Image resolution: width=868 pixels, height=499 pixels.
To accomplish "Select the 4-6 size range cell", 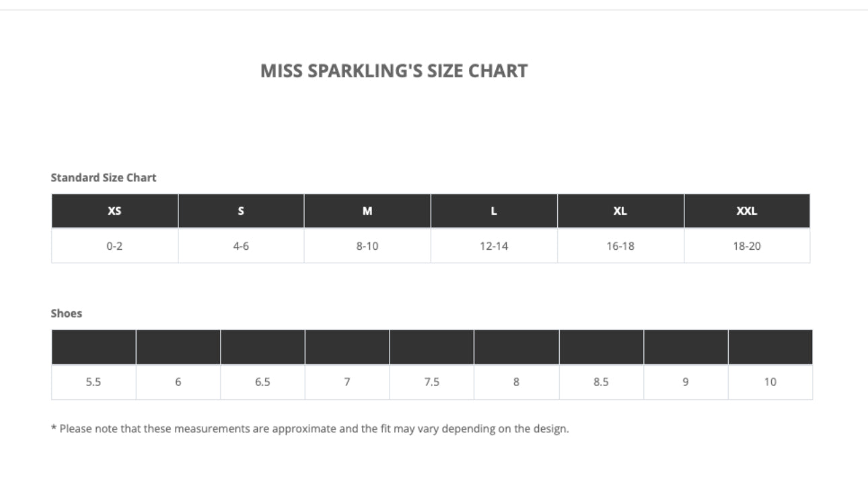I will coord(241,246).
